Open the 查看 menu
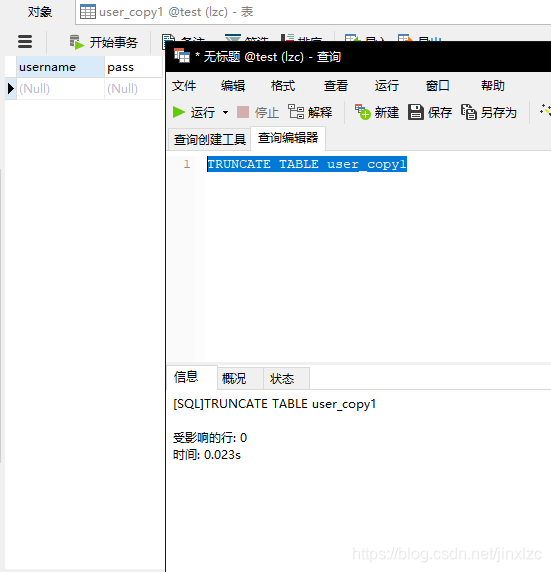Screen dimensions: 551x572 (336, 86)
